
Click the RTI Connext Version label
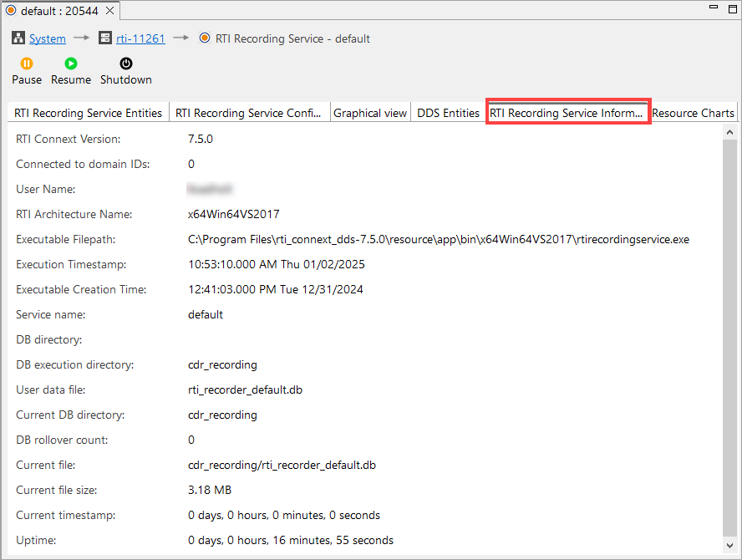[69, 140]
